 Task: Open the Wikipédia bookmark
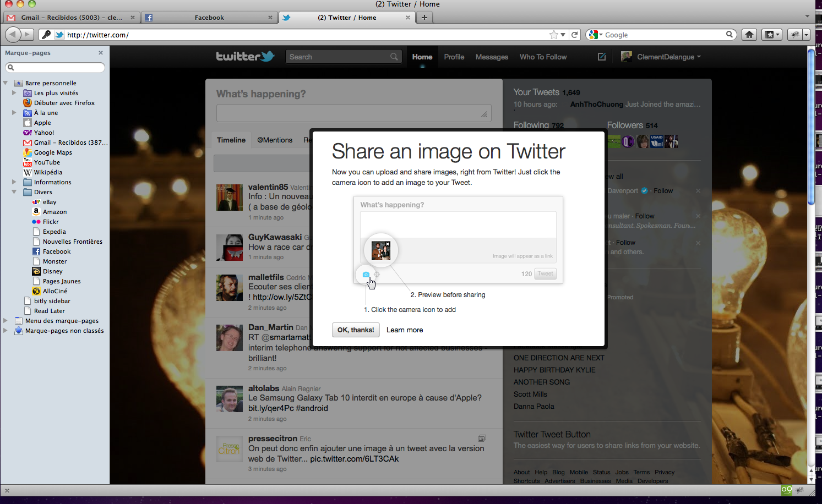pyautogui.click(x=43, y=172)
